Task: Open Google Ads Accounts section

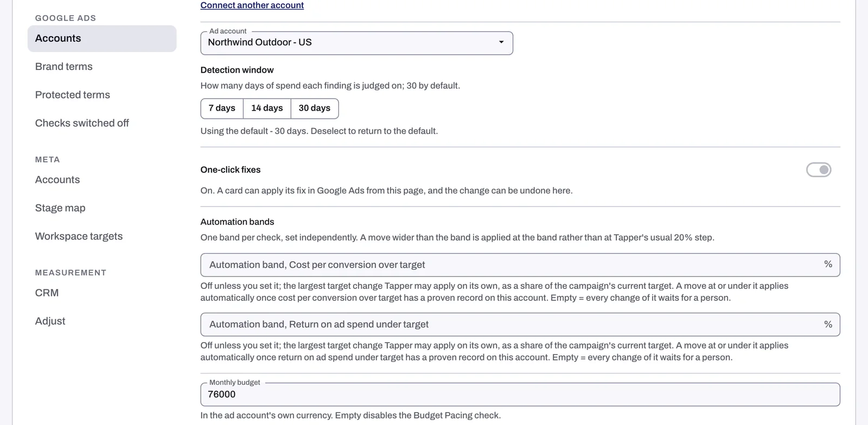Action: click(x=102, y=38)
